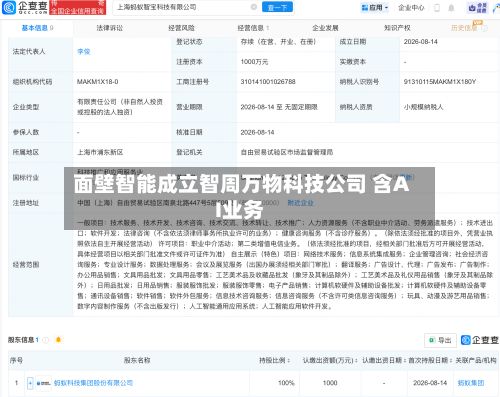Click the mobile phone icon in header
500x397 pixels.
437,8
